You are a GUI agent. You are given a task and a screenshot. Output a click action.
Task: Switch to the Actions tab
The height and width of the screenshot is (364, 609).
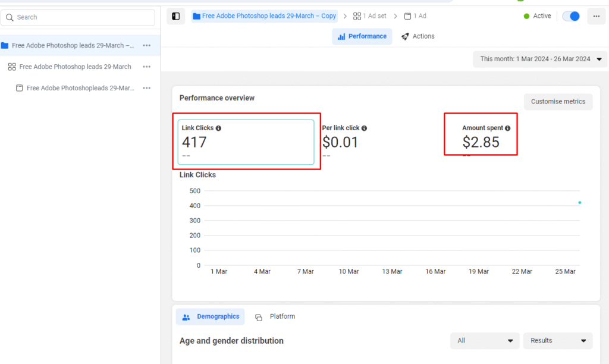[x=417, y=36]
